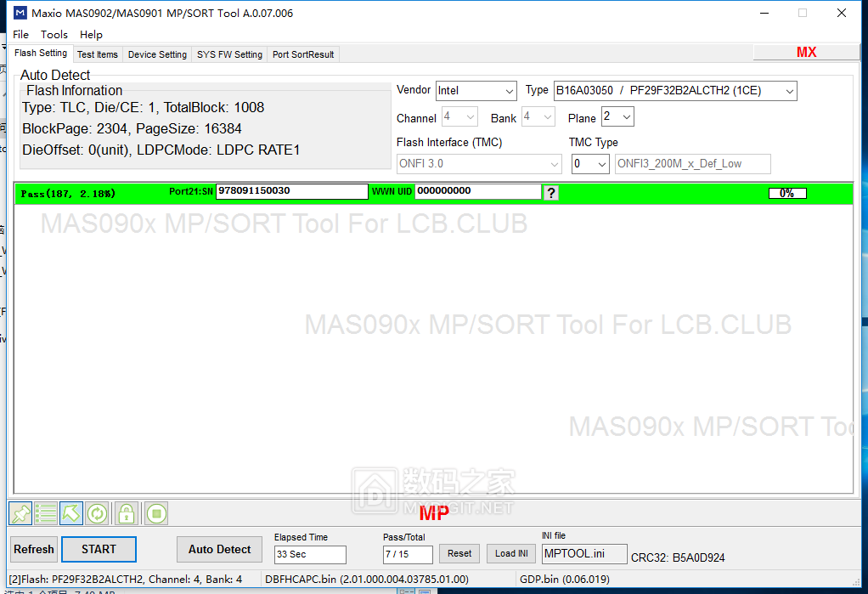The width and height of the screenshot is (868, 594).
Task: Click the [2]Flash: PF29F32B2ALCTH2 status entry
Action: [x=126, y=580]
